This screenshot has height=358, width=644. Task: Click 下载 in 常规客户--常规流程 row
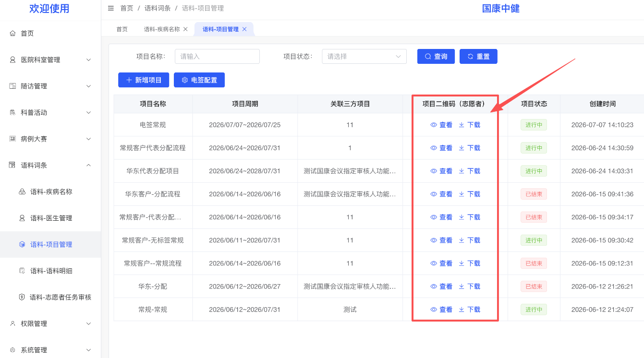click(474, 263)
